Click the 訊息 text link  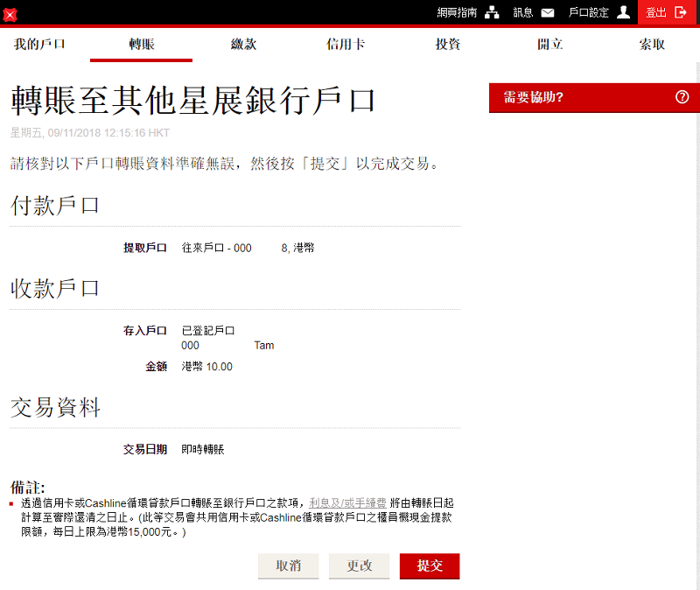click(x=523, y=12)
